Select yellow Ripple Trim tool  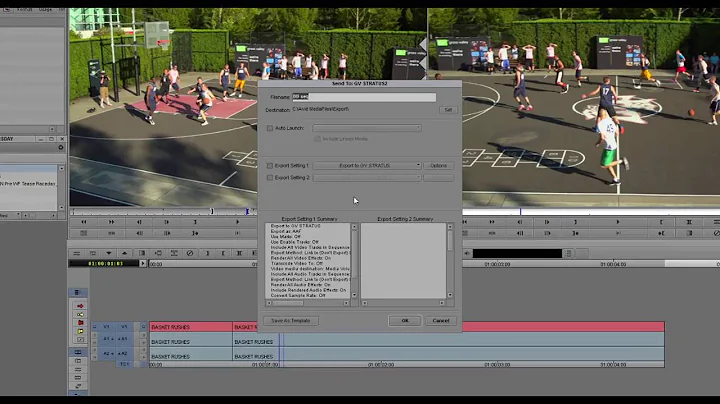click(x=80, y=331)
